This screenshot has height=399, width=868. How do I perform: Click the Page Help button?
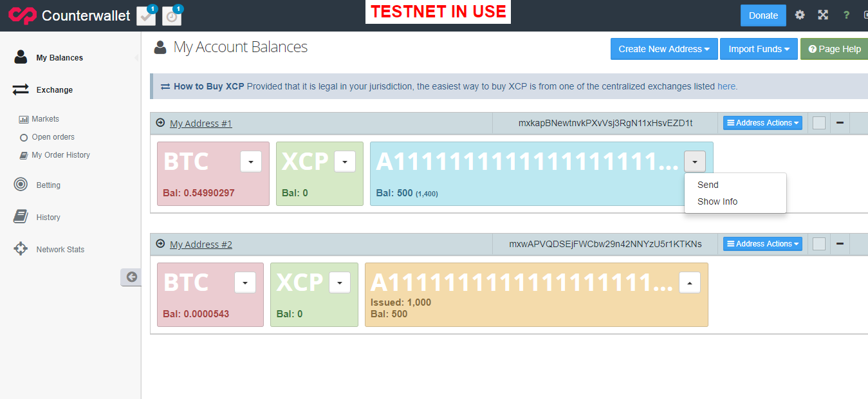(835, 49)
